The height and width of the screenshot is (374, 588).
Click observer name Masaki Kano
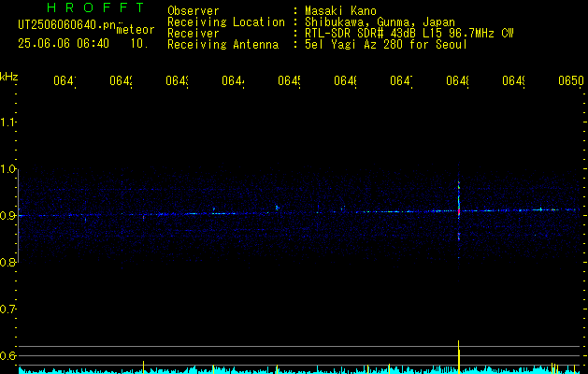tap(340, 11)
